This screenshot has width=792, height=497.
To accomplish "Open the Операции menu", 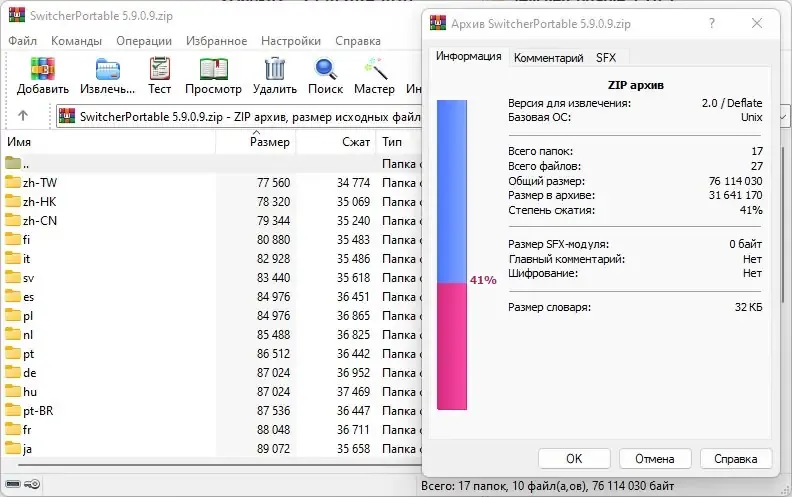I will coord(144,41).
